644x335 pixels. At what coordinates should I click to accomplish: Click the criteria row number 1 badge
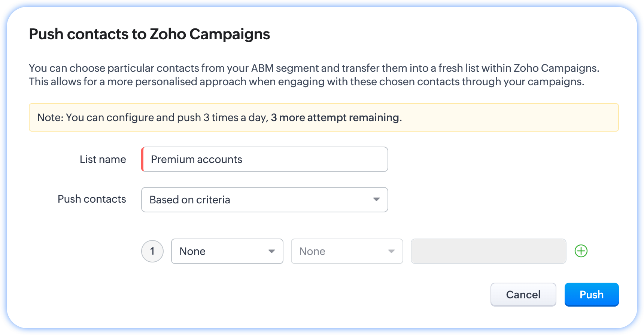coord(152,251)
